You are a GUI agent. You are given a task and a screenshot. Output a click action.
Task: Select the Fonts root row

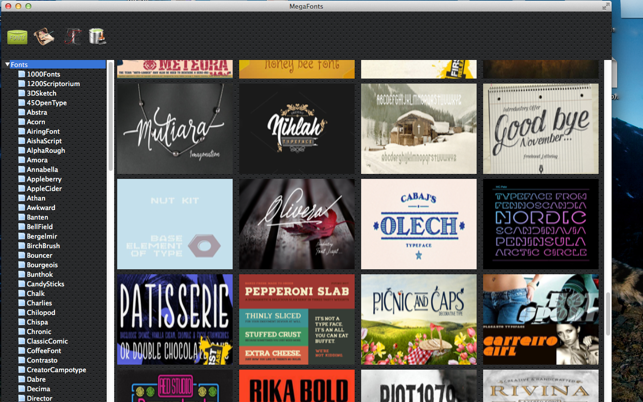[55, 64]
